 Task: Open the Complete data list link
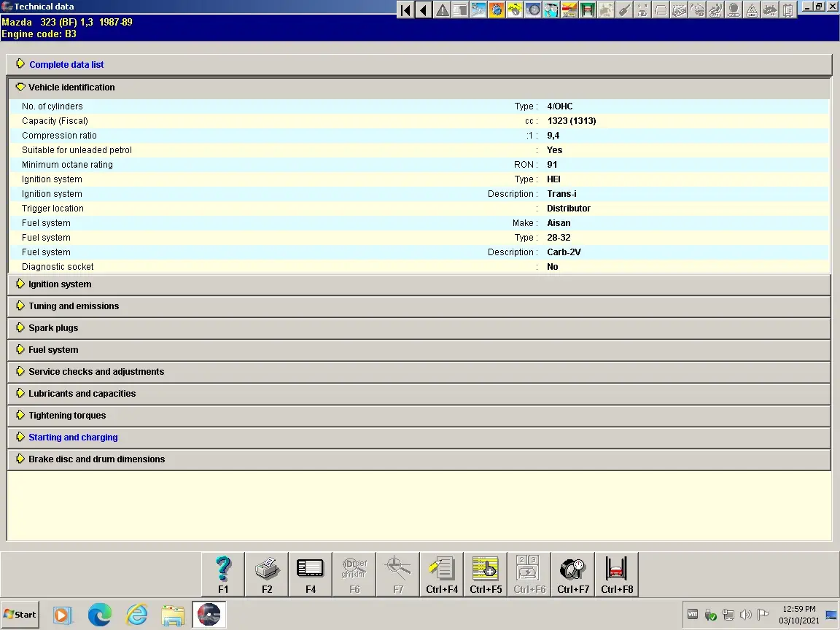coord(66,65)
